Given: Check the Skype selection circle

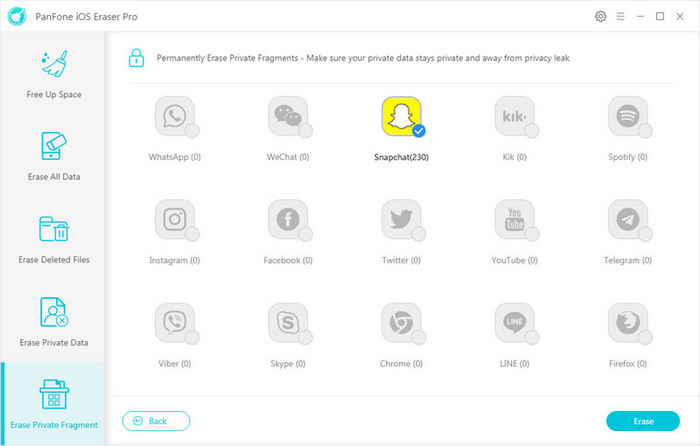Looking at the screenshot, I should point(305,337).
